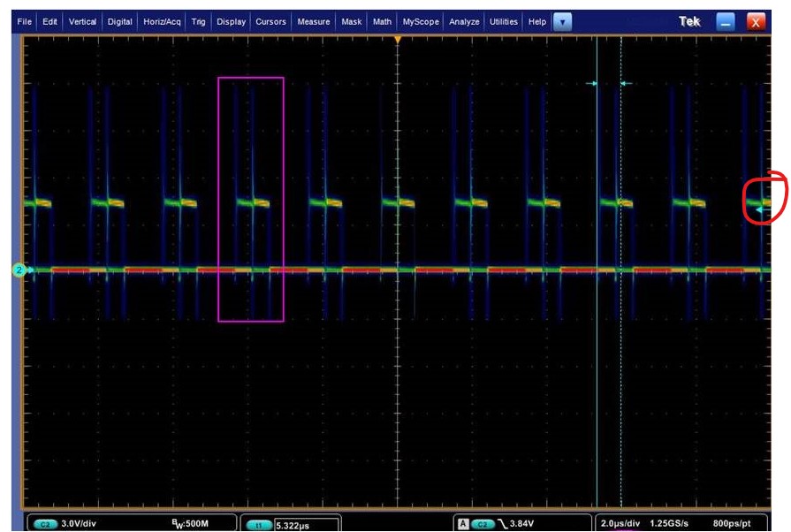Open the Math menu
The image size is (791, 532).
(382, 22)
